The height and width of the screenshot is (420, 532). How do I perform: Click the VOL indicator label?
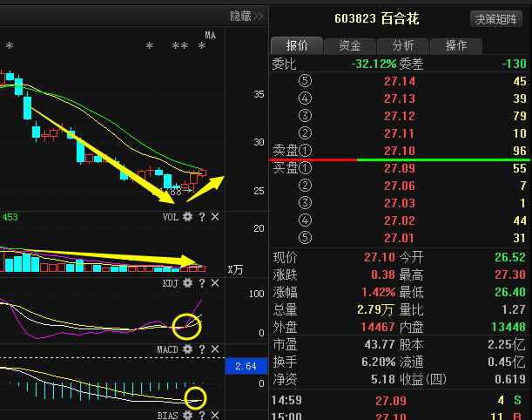[171, 217]
